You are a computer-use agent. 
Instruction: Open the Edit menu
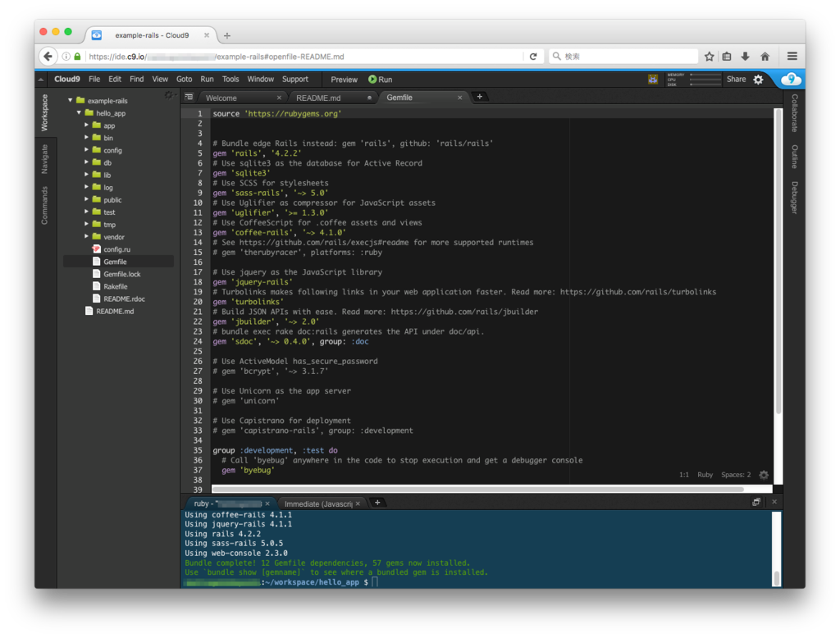[x=115, y=80]
